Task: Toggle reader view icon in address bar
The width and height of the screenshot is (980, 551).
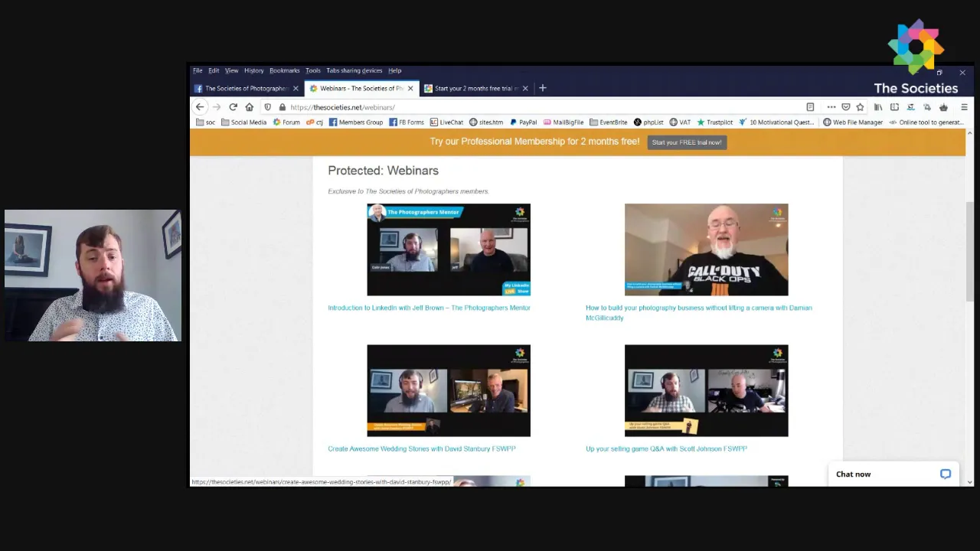Action: point(810,107)
